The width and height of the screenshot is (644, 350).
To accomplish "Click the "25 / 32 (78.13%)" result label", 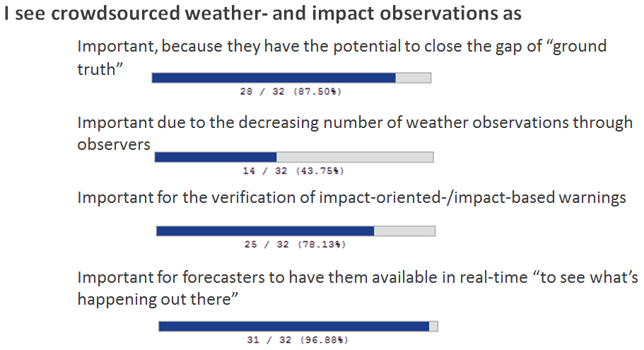I will 295,245.
